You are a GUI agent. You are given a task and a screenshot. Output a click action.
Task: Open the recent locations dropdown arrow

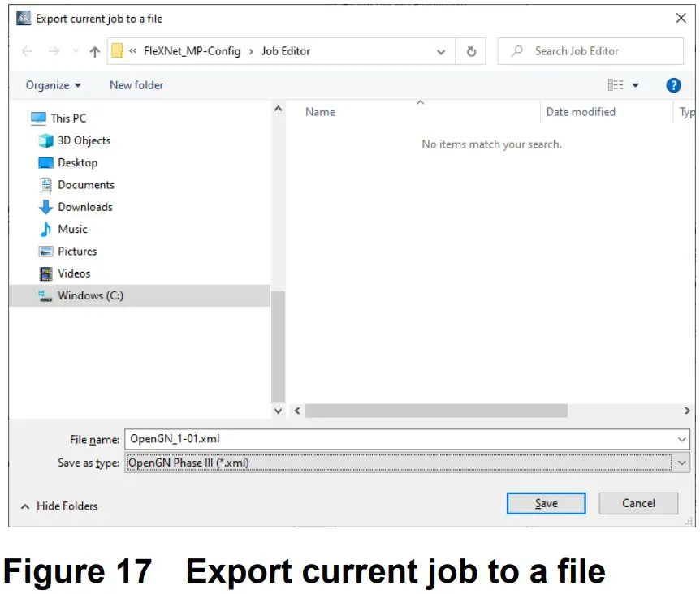76,52
